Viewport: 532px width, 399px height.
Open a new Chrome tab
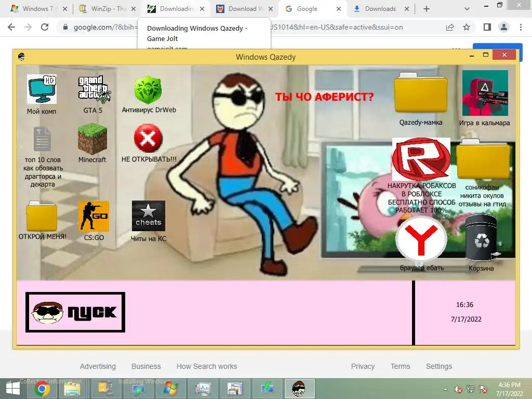427,9
